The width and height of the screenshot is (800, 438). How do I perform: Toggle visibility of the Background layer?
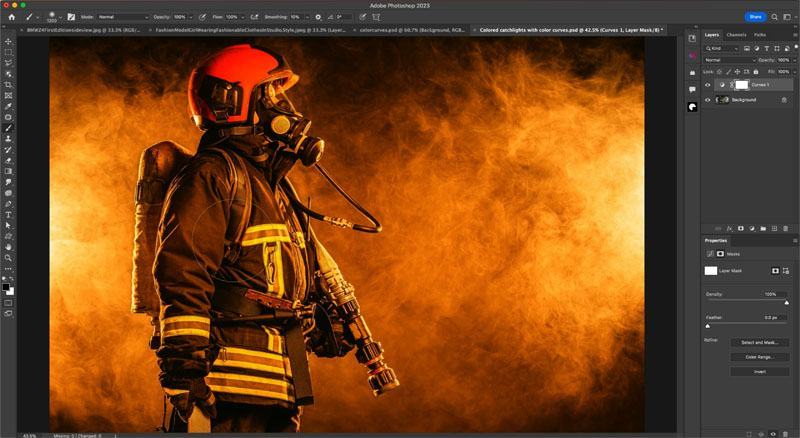click(x=708, y=100)
